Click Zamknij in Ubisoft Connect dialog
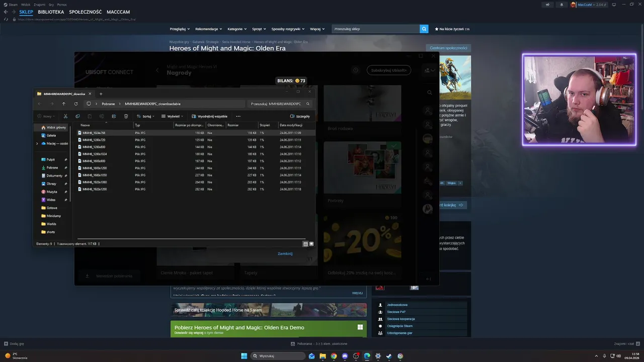 (285, 253)
